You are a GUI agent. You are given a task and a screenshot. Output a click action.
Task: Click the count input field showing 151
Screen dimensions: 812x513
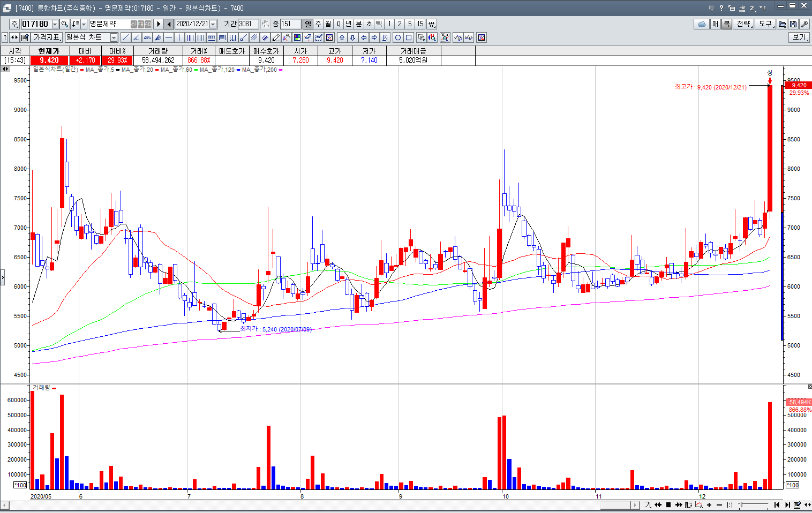coord(291,24)
